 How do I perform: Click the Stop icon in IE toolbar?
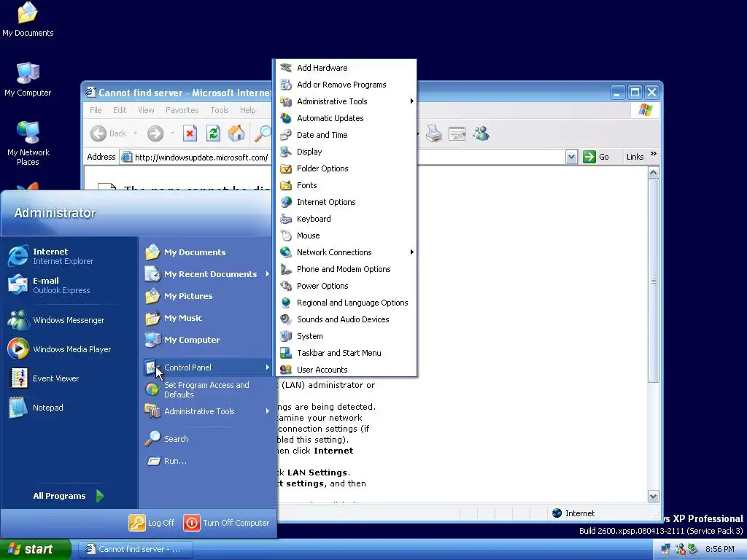[x=190, y=133]
